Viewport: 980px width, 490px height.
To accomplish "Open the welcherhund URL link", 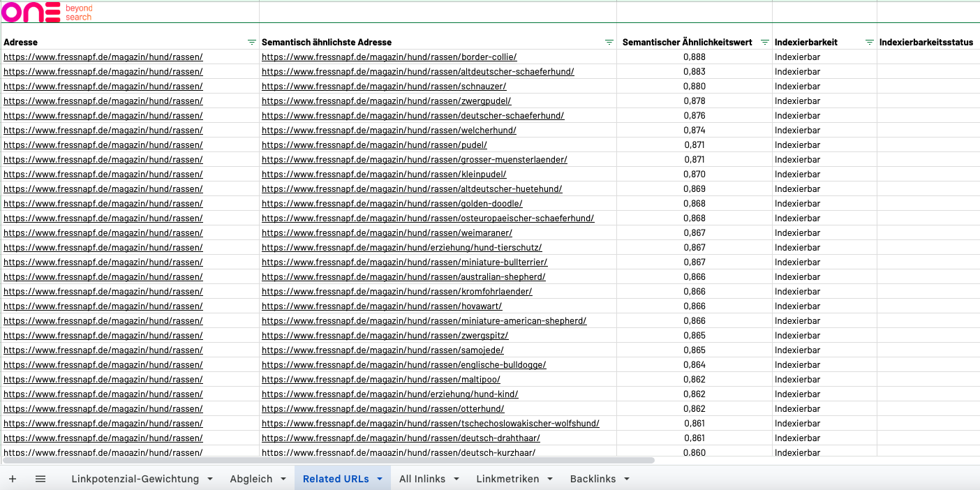I will [x=389, y=131].
